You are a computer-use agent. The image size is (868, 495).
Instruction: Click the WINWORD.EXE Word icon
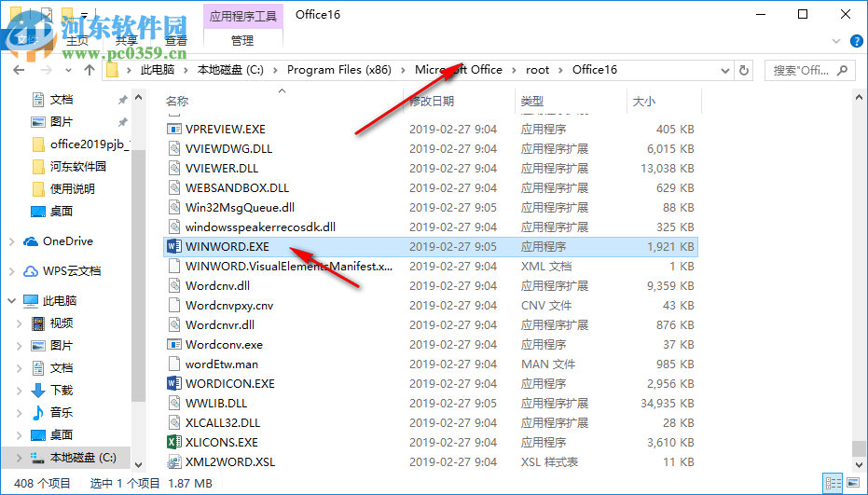click(x=174, y=246)
